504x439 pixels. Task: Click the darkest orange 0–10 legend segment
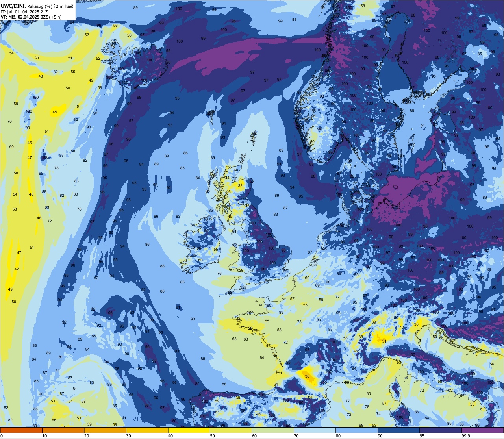21,430
